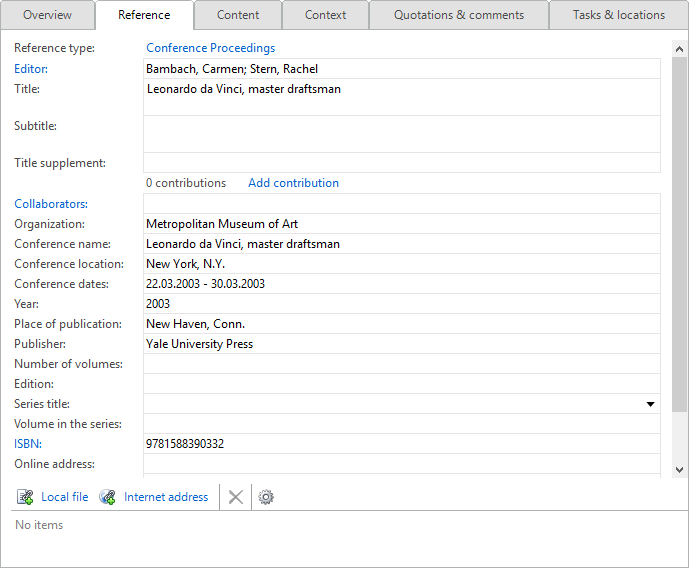Image resolution: width=689 pixels, height=568 pixels.
Task: Click the Internet address link text
Action: point(166,497)
